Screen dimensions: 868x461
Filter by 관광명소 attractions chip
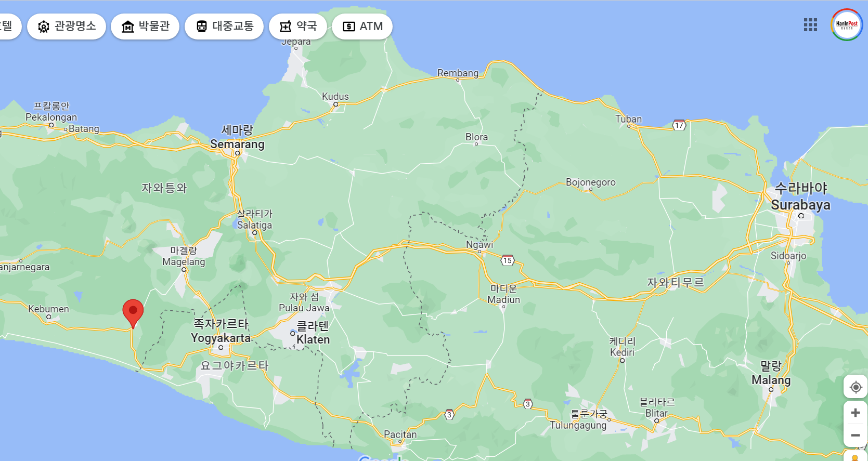67,27
